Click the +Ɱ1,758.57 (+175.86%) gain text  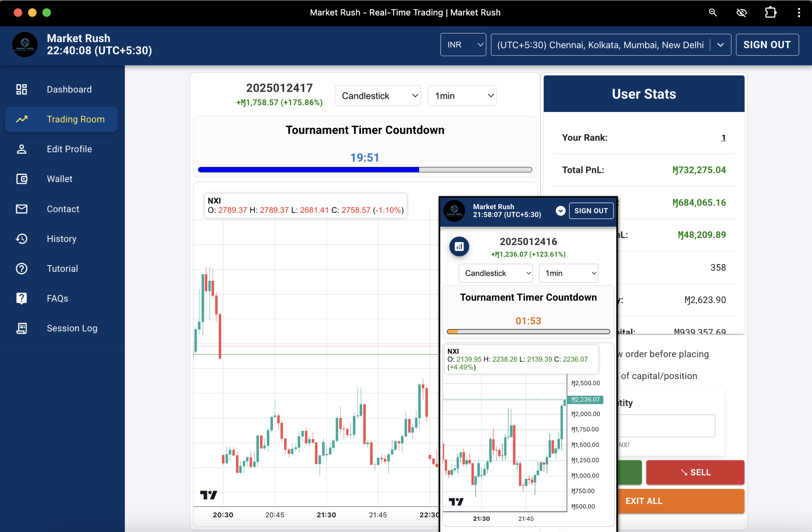279,103
